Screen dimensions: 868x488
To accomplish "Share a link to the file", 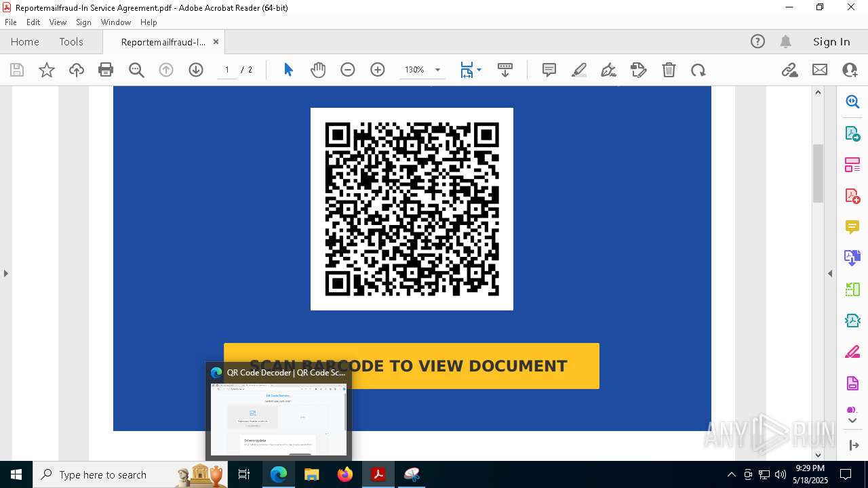I will (x=789, y=70).
